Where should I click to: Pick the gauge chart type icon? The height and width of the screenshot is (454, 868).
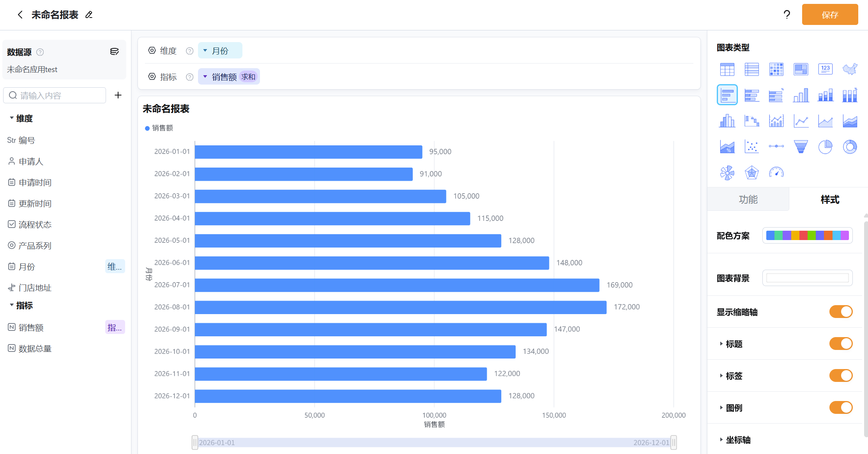pyautogui.click(x=776, y=173)
